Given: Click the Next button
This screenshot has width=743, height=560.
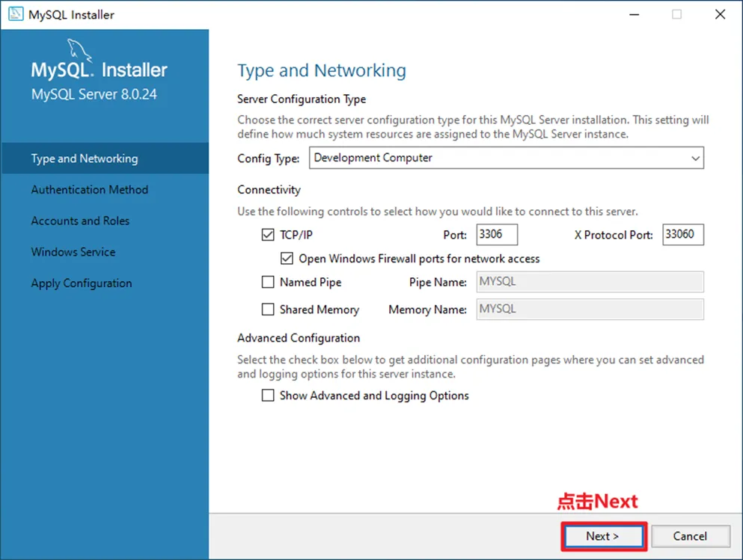Looking at the screenshot, I should [x=602, y=536].
